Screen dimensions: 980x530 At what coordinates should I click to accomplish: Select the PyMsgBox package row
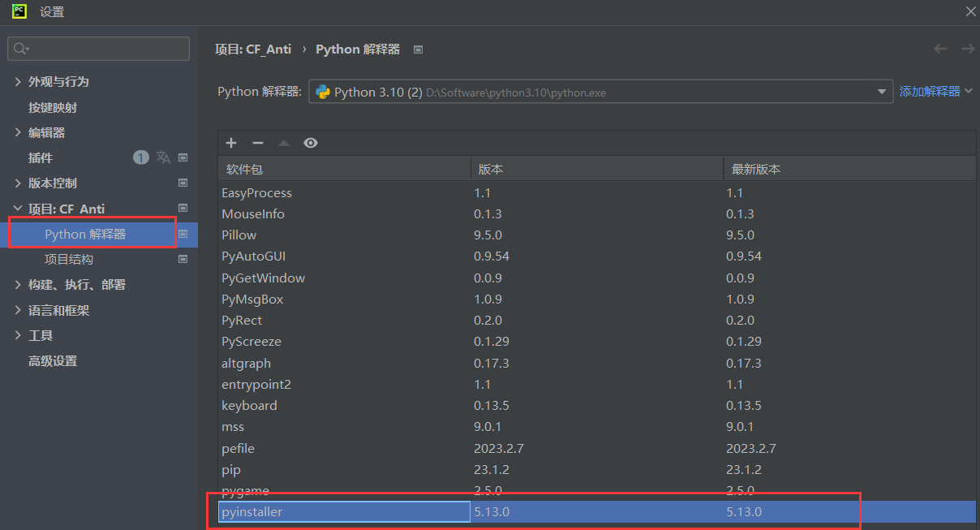(597, 299)
